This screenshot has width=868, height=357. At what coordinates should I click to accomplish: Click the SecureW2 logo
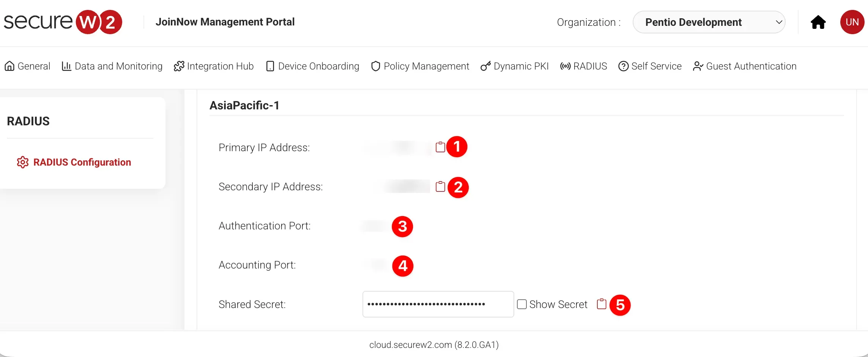[63, 22]
